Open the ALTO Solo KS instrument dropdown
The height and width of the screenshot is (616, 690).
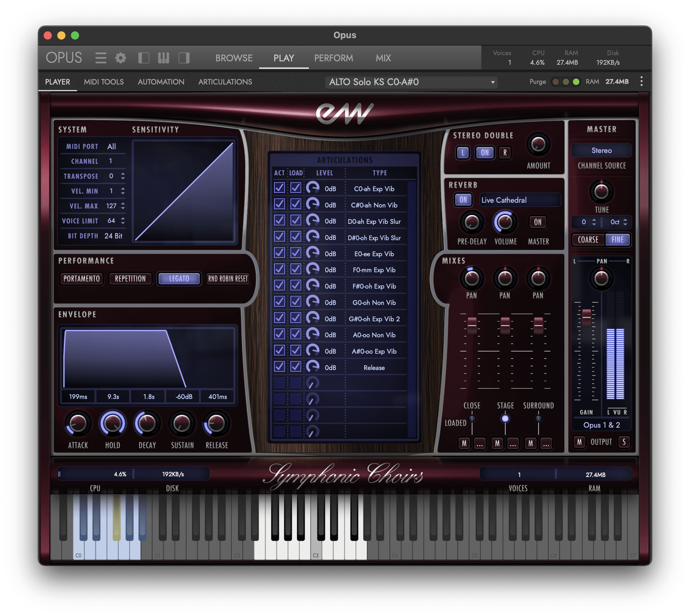tap(411, 82)
